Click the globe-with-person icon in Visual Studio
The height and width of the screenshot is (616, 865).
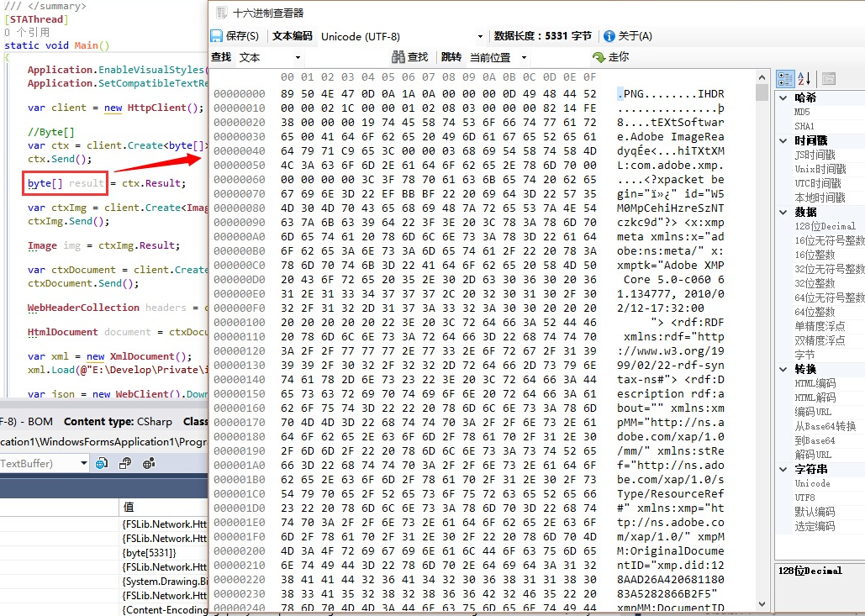(149, 463)
